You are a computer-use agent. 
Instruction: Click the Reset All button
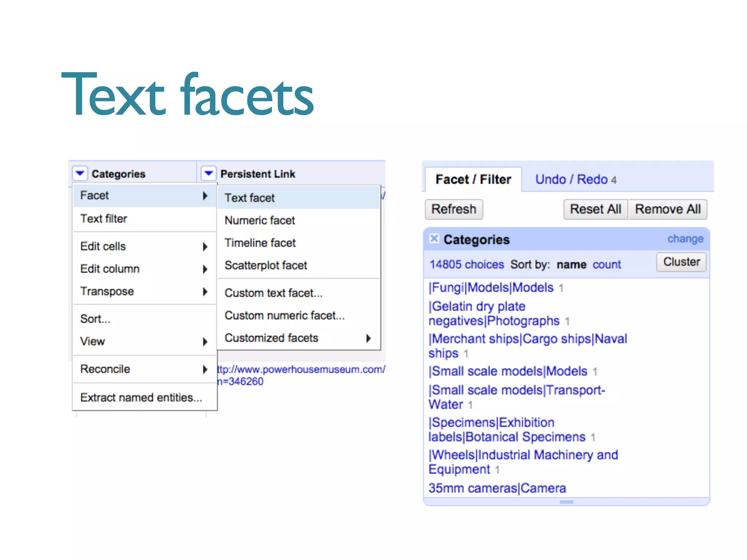click(x=596, y=209)
